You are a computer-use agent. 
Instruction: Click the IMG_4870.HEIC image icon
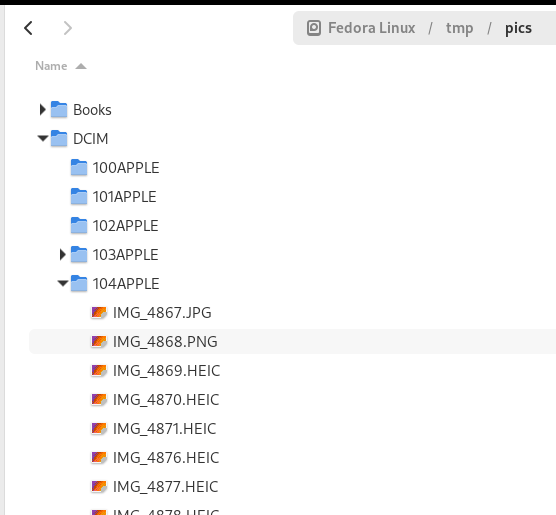tap(99, 400)
